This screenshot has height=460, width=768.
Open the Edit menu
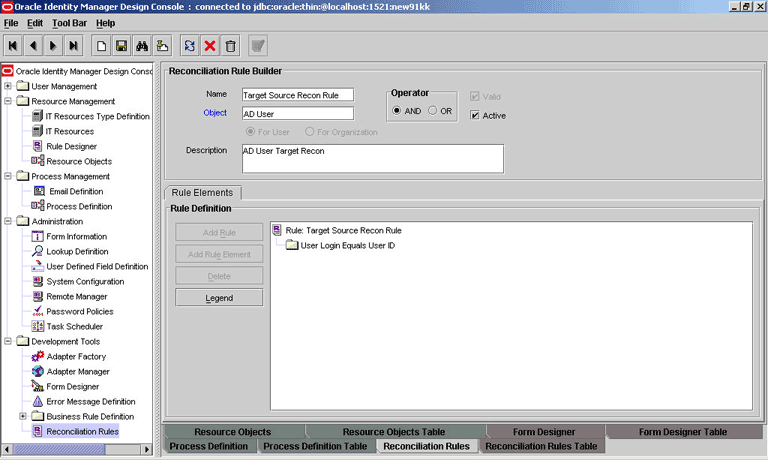35,23
